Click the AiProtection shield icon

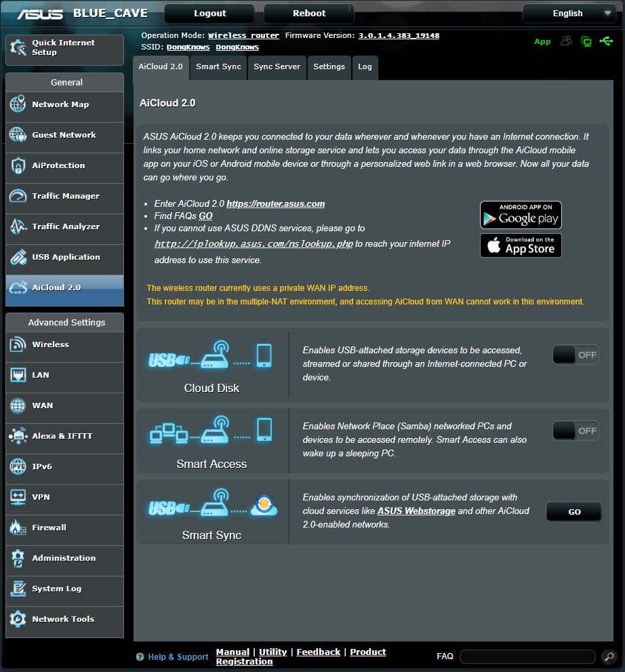tap(18, 165)
